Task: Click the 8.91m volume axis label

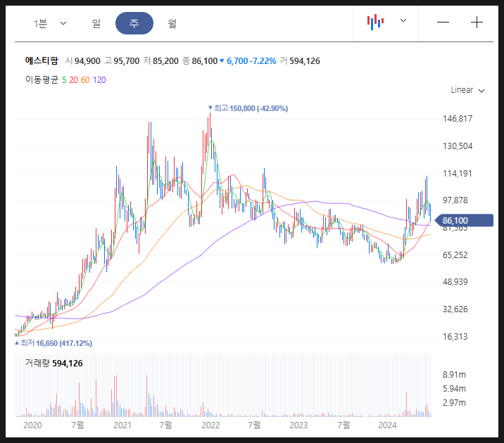Action: pos(454,375)
